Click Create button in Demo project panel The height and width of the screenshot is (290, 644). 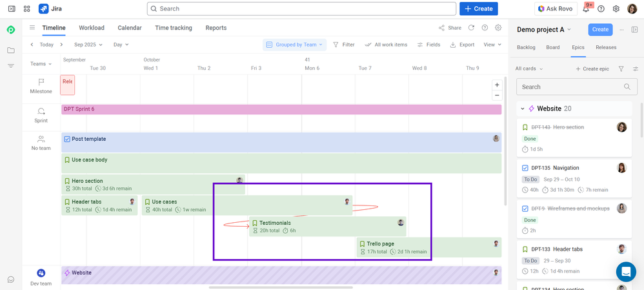(601, 30)
